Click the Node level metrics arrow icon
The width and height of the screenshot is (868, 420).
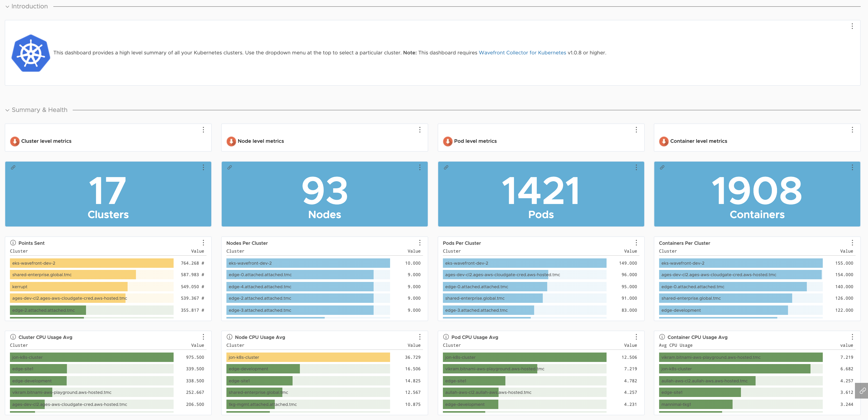(x=231, y=141)
